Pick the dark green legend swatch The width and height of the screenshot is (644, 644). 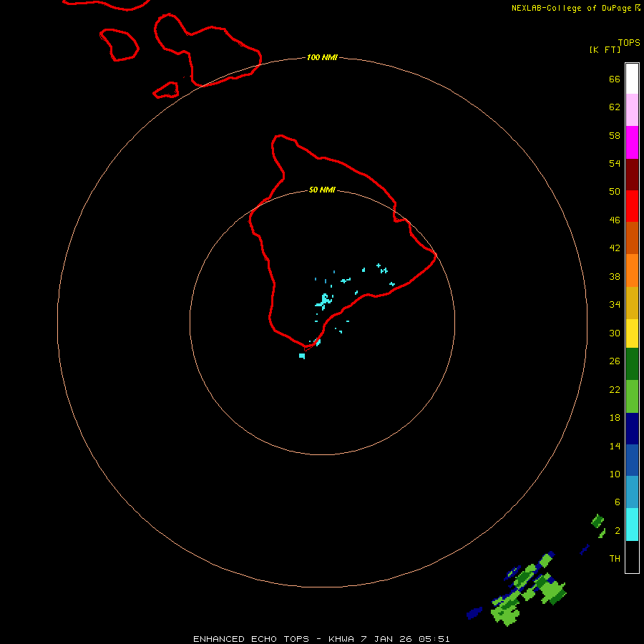[632, 364]
